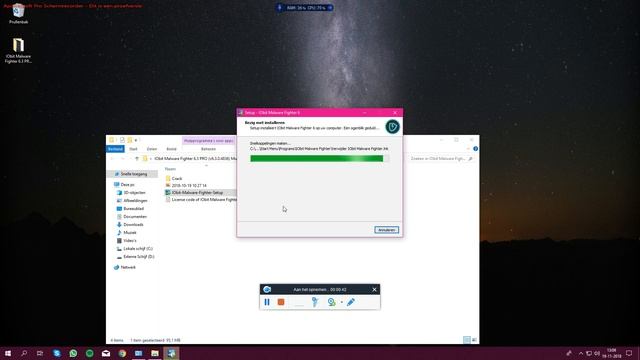This screenshot has width=640, height=360.
Task: Open the Beeld ribbon tab in Explorer
Action: click(x=171, y=149)
